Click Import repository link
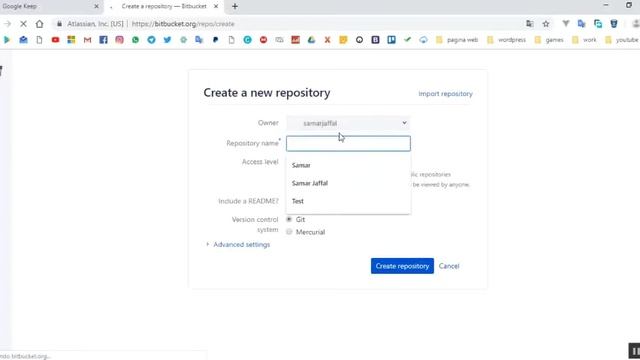Viewport: 640px width, 360px height. (x=445, y=94)
